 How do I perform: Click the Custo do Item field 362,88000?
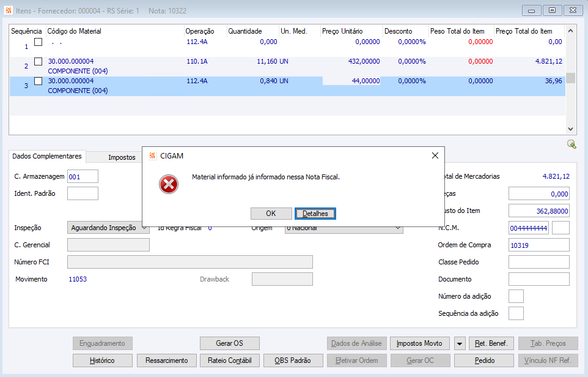(539, 211)
